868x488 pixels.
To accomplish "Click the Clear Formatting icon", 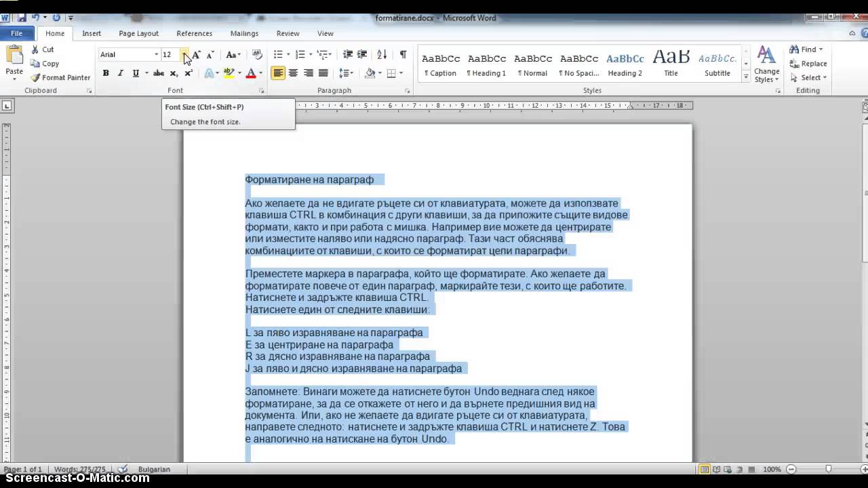I will [x=257, y=54].
